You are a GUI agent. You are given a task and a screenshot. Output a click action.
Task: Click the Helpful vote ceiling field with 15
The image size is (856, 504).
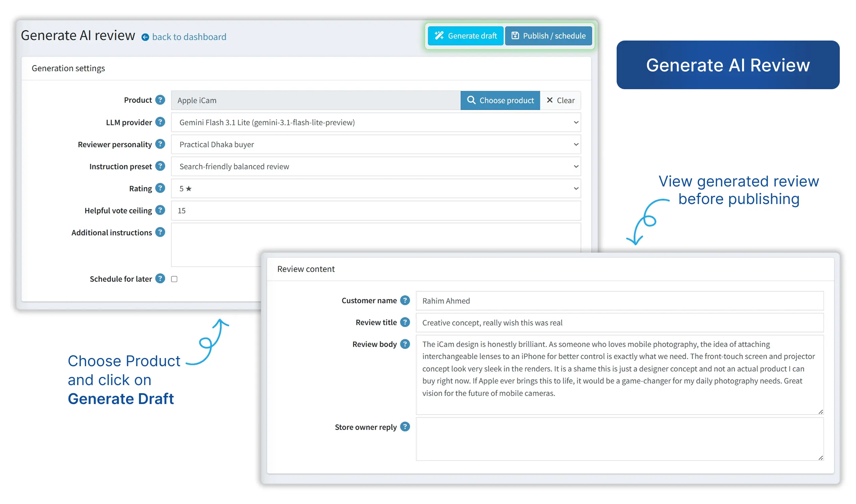pos(376,210)
